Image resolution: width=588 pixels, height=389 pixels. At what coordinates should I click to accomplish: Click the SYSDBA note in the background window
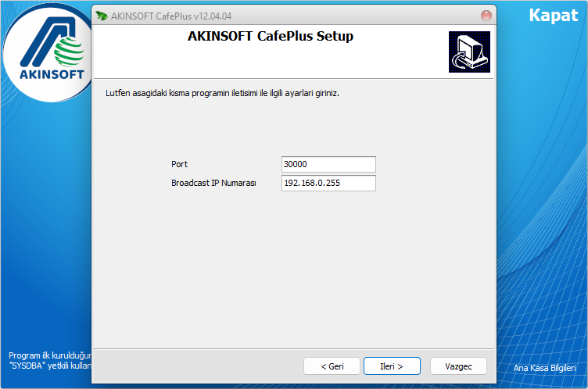(49, 361)
